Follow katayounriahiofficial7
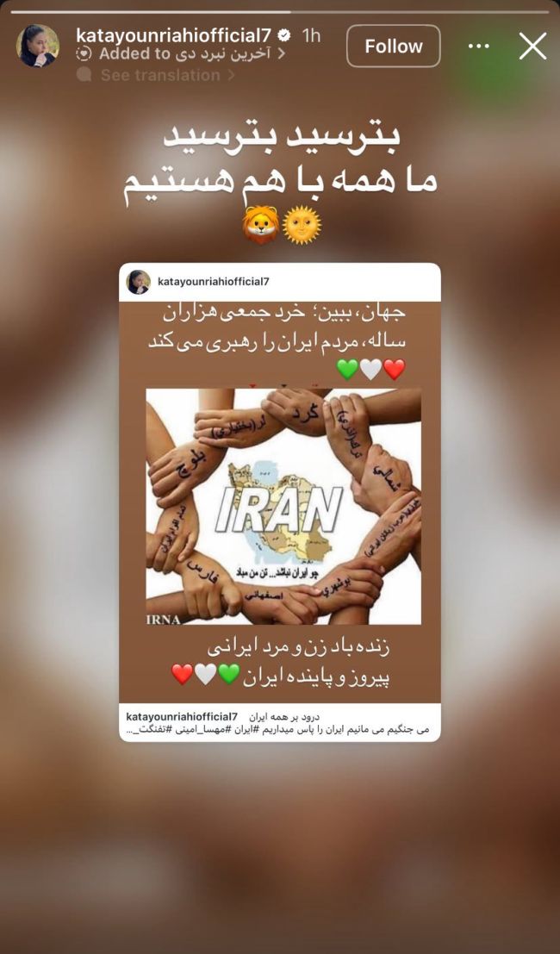 click(x=394, y=47)
